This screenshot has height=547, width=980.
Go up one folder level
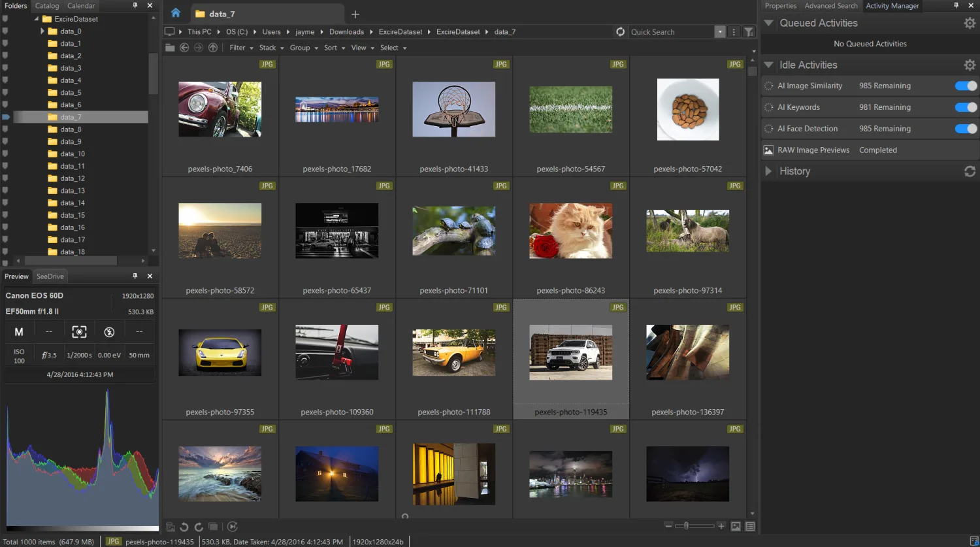pyautogui.click(x=213, y=48)
